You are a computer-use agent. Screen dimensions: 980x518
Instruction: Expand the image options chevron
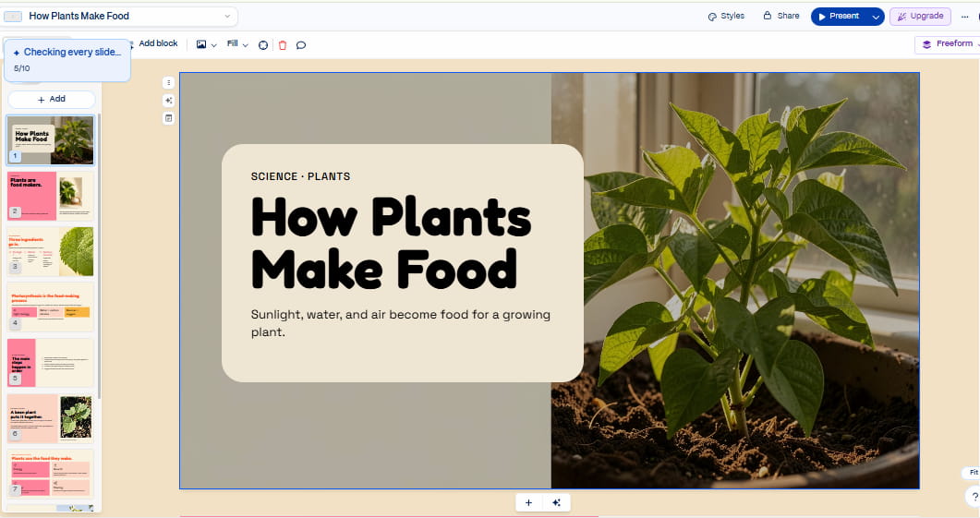213,45
